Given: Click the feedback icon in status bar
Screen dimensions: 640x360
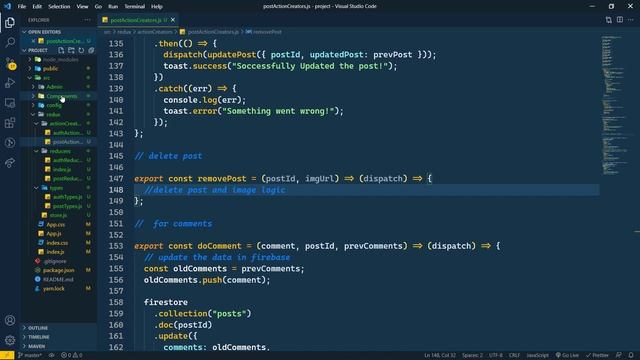Looking at the screenshot, I should 619,355.
